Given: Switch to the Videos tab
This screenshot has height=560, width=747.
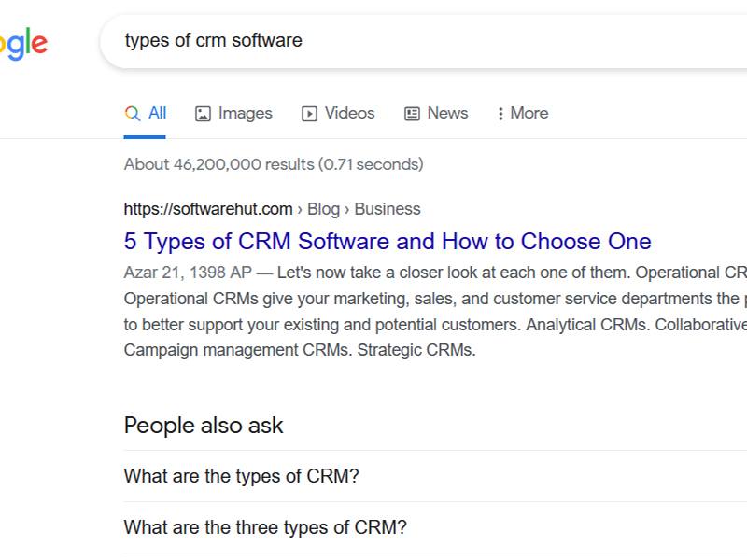Looking at the screenshot, I should pos(349,113).
